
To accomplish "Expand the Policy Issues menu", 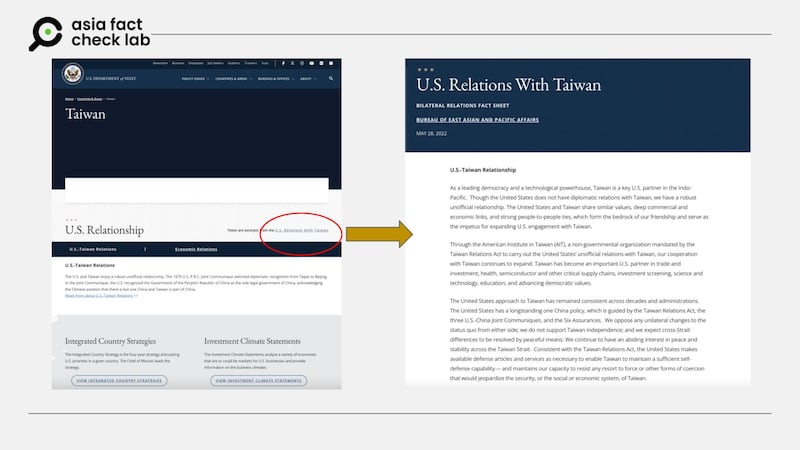I will [x=195, y=77].
